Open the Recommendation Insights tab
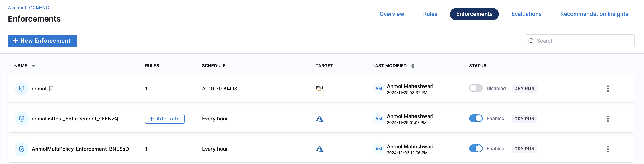 pos(594,14)
